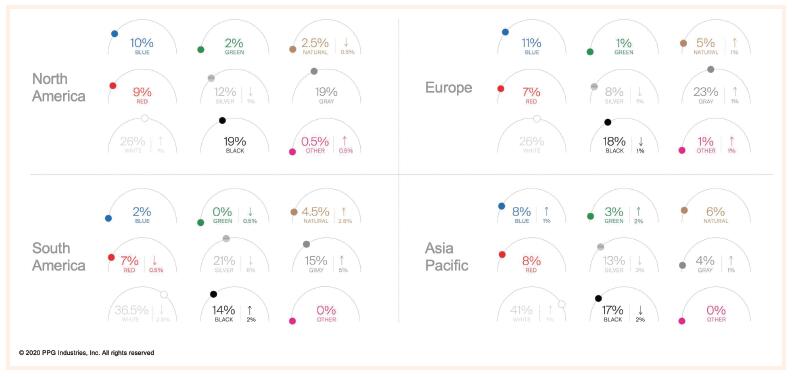Click the Europe region label

point(449,87)
